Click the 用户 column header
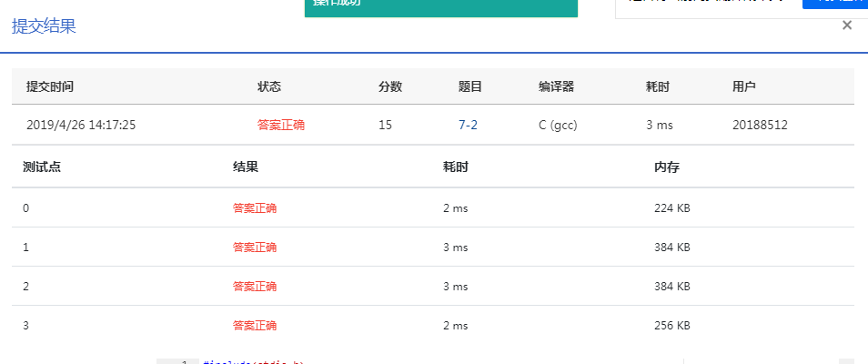 pos(744,87)
